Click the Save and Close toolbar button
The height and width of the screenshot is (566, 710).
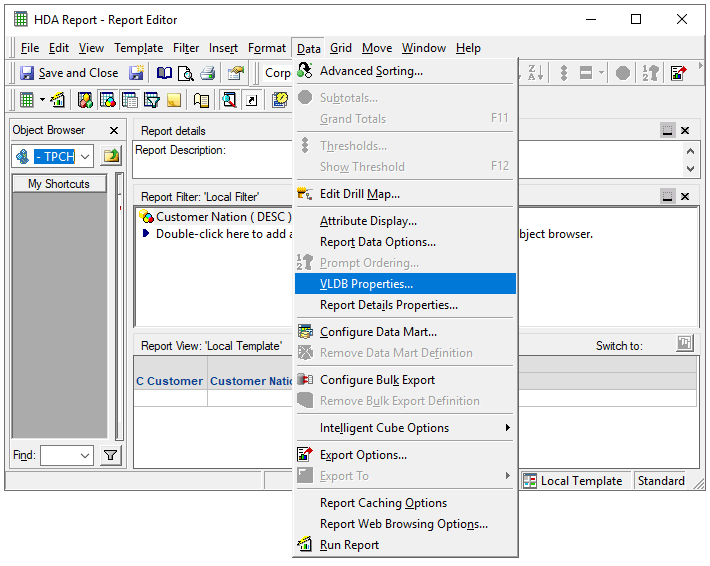(x=68, y=73)
